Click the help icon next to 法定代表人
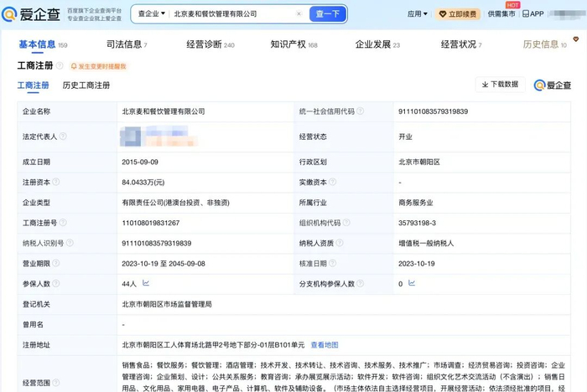This screenshot has height=392, width=587. 63,137
